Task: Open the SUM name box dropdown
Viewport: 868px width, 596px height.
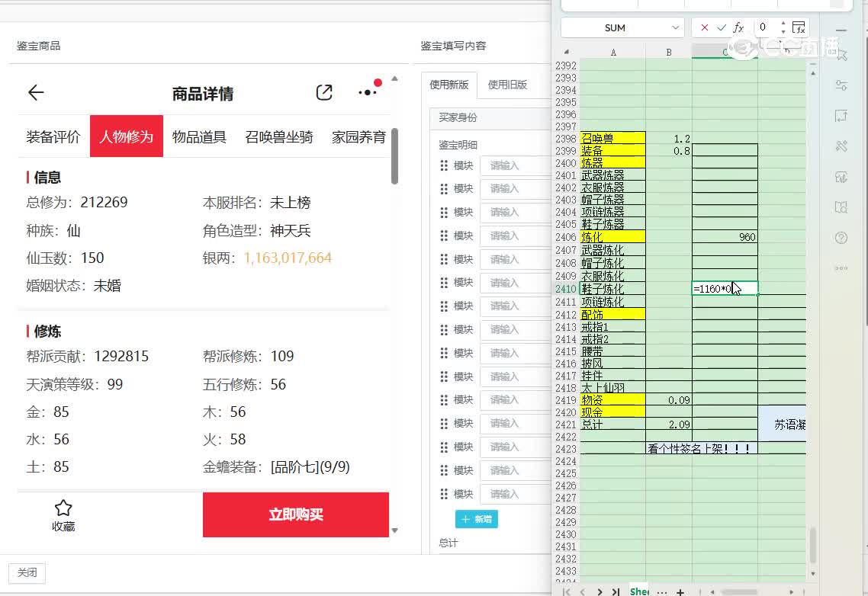Action: pyautogui.click(x=675, y=27)
